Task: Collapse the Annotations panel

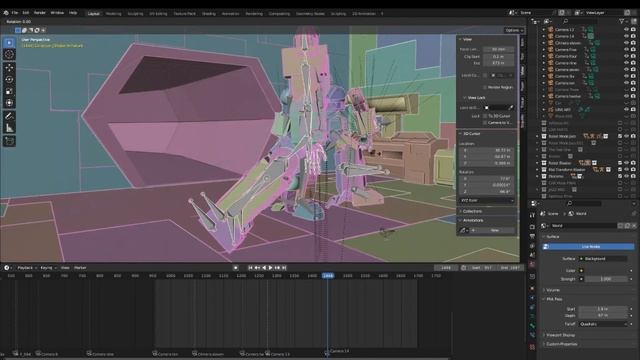Action: click(460, 220)
